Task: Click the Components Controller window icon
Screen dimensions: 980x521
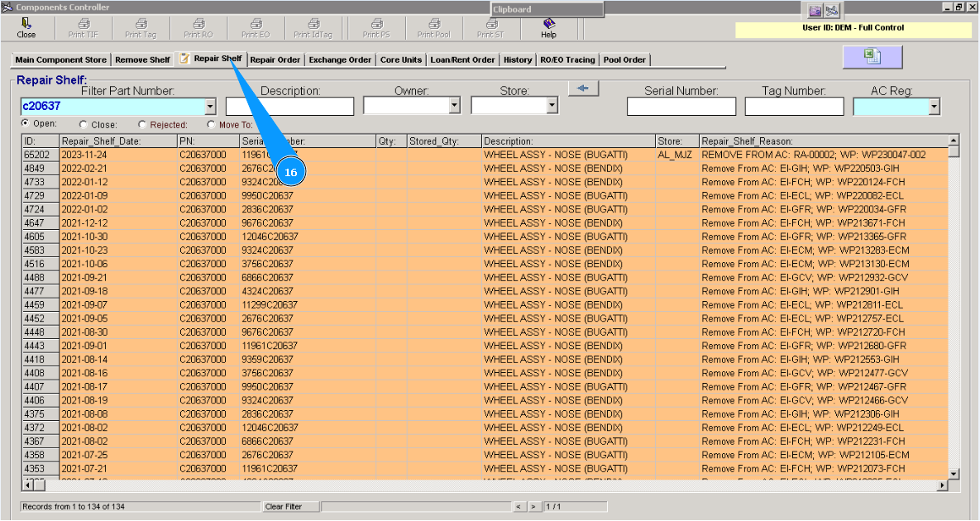Action: point(7,7)
